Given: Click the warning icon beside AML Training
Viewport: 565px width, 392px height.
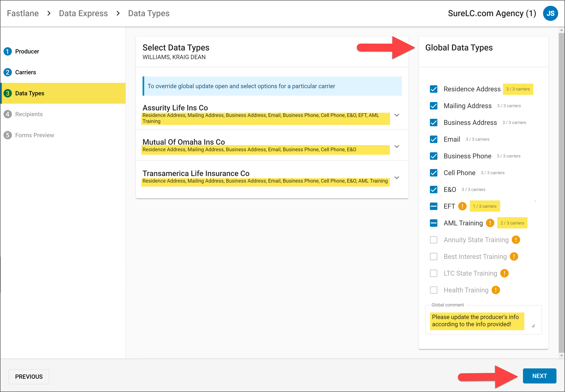Looking at the screenshot, I should 490,223.
